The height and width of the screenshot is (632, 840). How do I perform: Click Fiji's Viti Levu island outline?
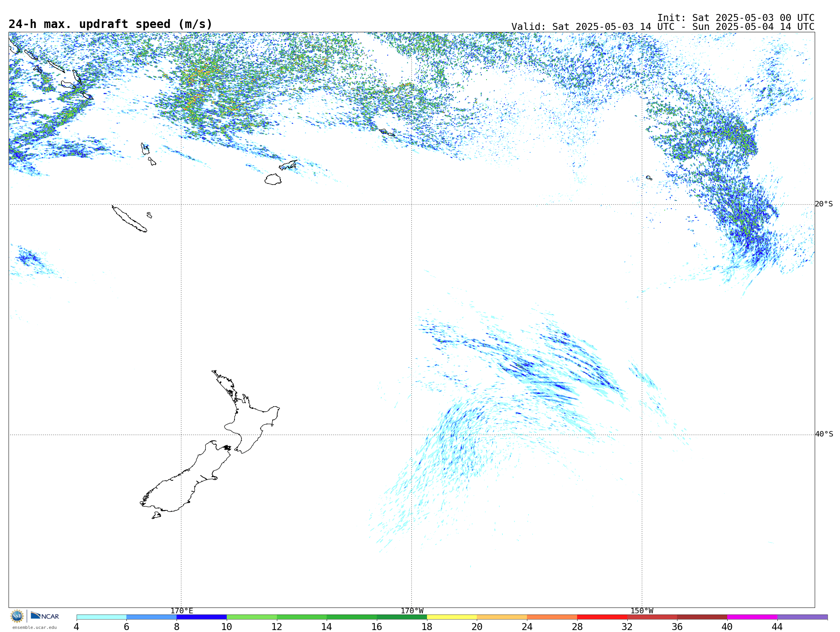pos(273,179)
